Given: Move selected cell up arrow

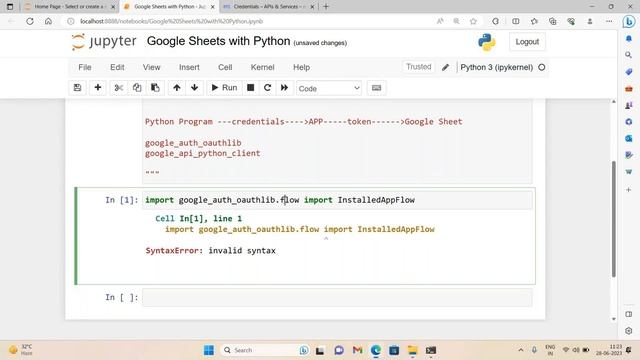Looking at the screenshot, I should 177,88.
